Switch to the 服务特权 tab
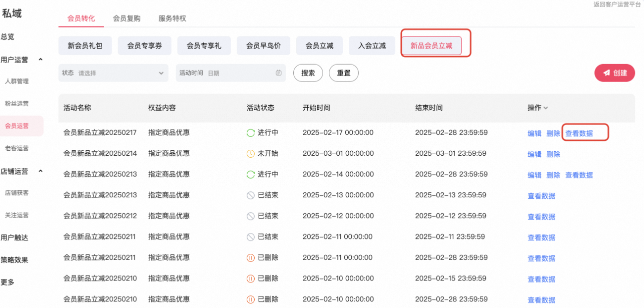Viewport: 644px width, 308px height. [x=172, y=19]
